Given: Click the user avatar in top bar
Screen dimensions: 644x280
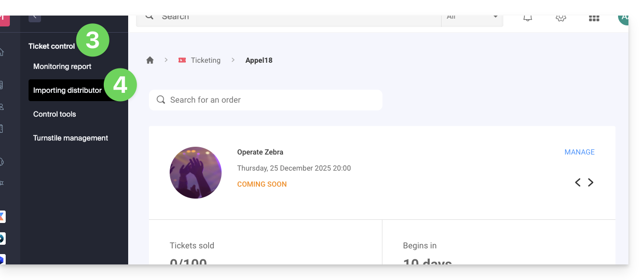Looking at the screenshot, I should click(x=623, y=18).
